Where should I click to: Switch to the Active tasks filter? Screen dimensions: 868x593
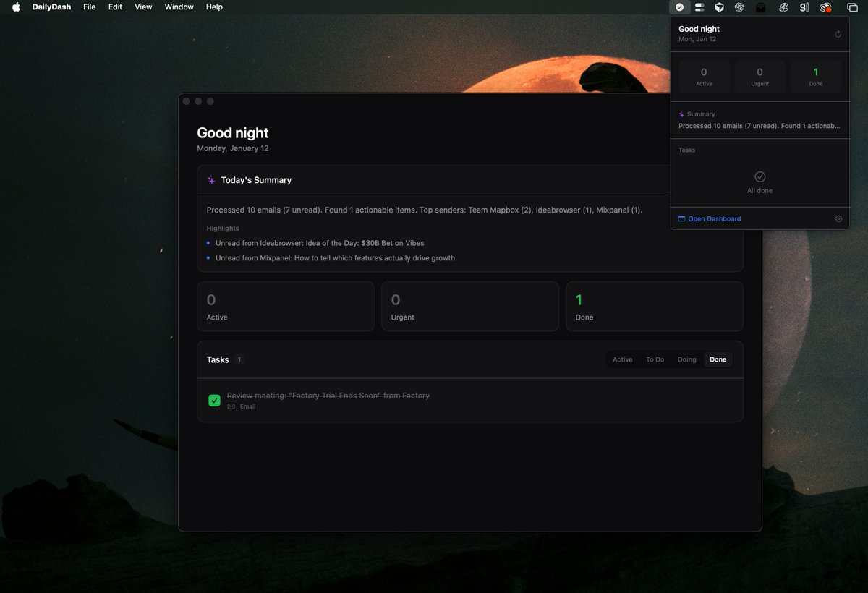tap(622, 359)
